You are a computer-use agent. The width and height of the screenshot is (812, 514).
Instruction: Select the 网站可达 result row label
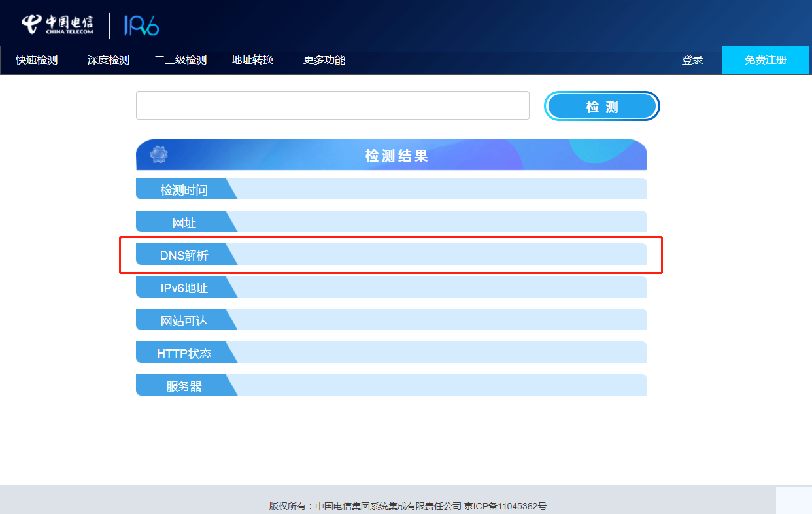tap(184, 320)
